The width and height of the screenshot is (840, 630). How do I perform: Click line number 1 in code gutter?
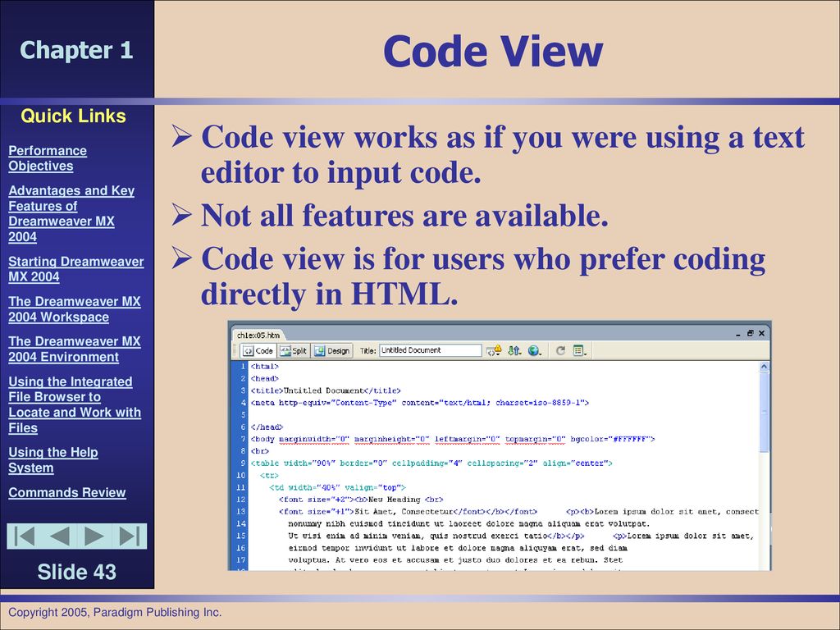[x=243, y=367]
